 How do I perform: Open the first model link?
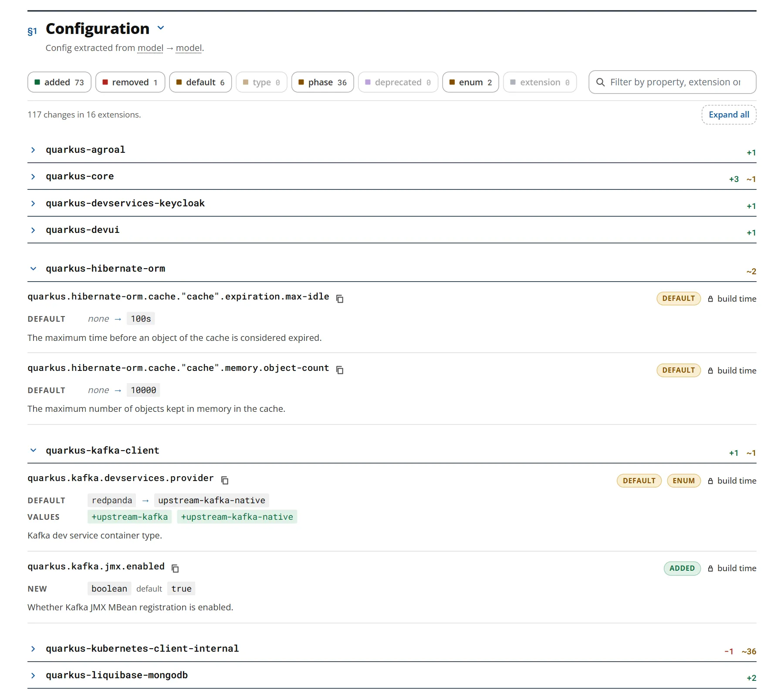tap(150, 48)
